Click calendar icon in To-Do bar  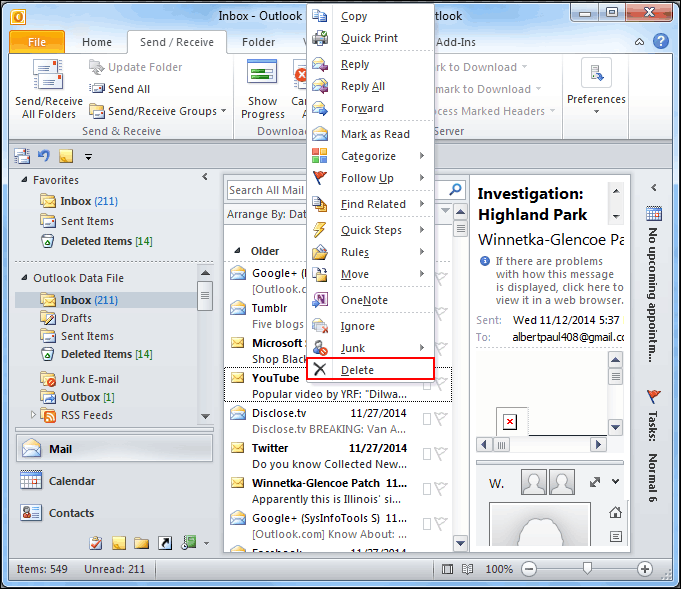654,214
